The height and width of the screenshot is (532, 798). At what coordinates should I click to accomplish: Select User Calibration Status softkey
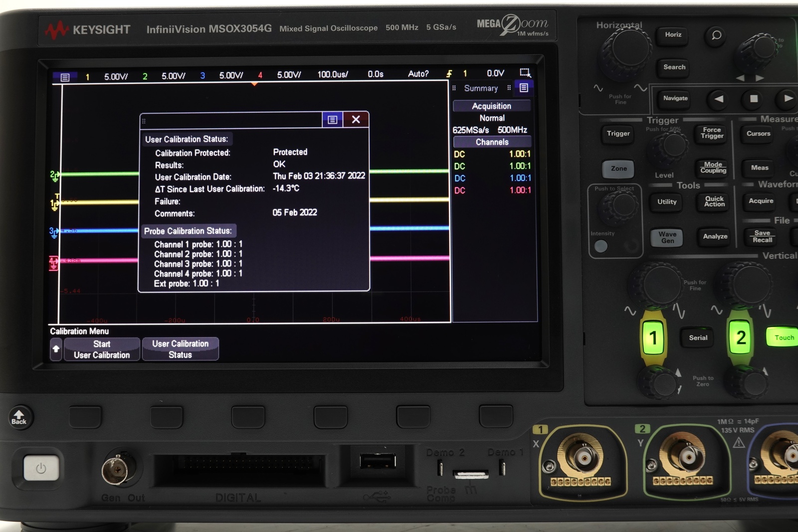[180, 349]
